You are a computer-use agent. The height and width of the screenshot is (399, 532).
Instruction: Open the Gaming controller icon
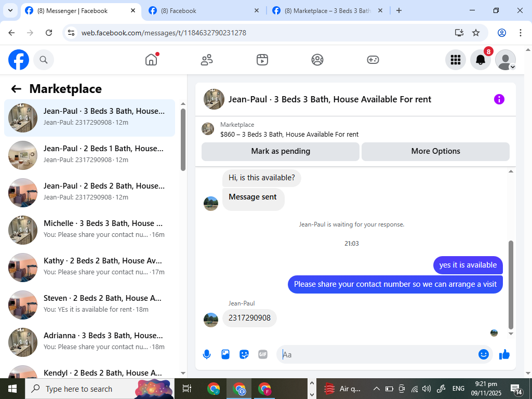tap(373, 60)
